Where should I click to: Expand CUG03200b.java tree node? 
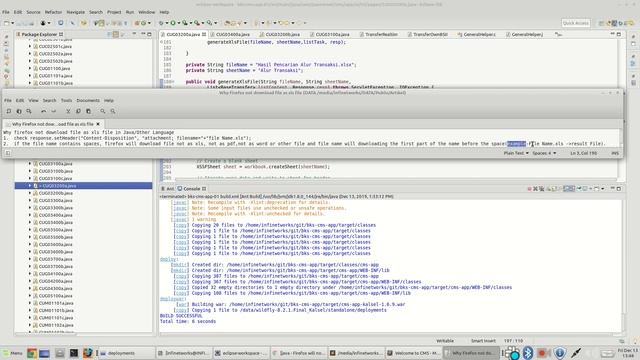[30, 193]
